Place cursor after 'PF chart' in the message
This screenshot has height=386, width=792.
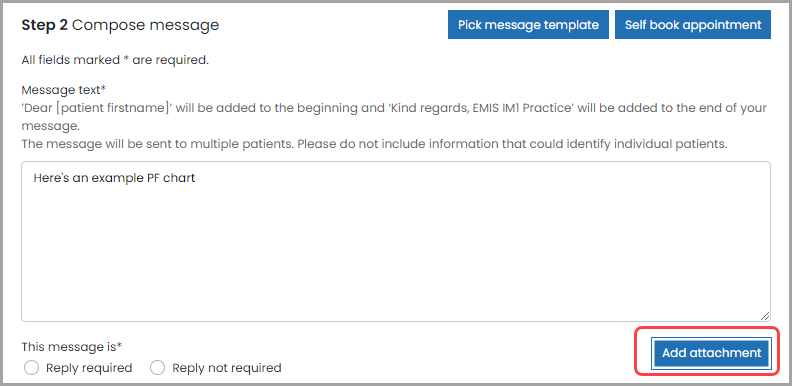pyautogui.click(x=196, y=178)
